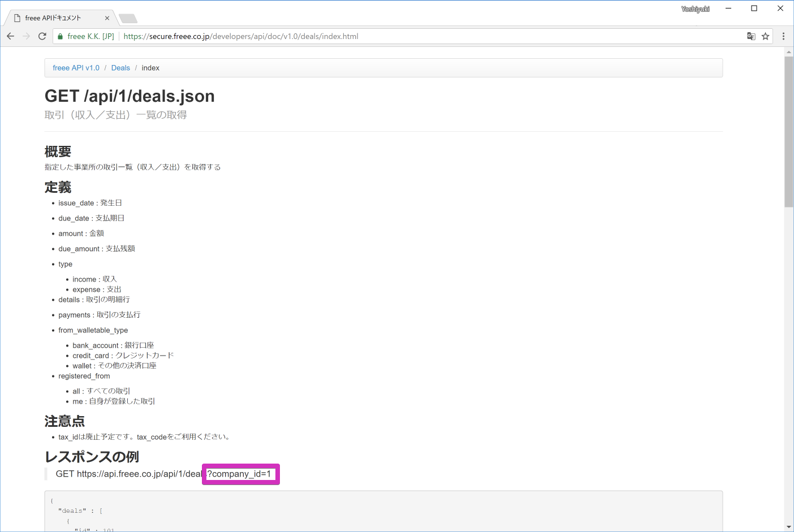
Task: Open Chrome's three-dot customize menu
Action: point(784,36)
